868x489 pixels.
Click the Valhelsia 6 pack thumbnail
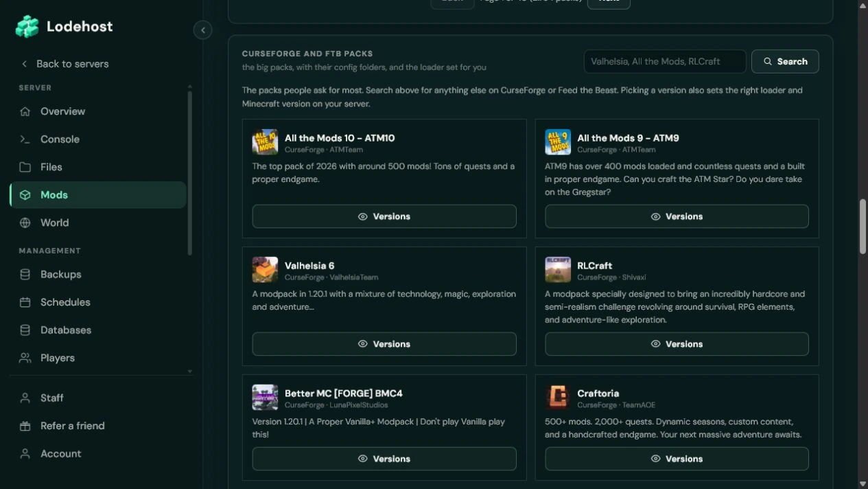[x=265, y=270]
